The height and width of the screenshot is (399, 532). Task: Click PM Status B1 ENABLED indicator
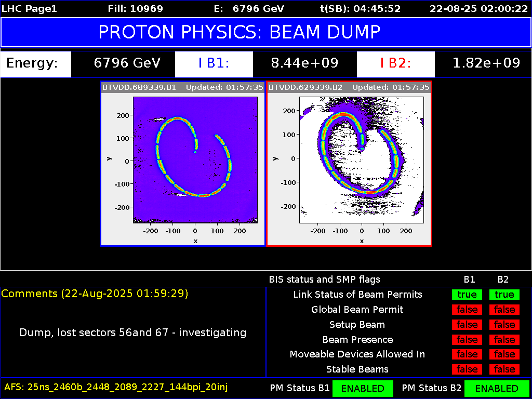[x=362, y=388]
